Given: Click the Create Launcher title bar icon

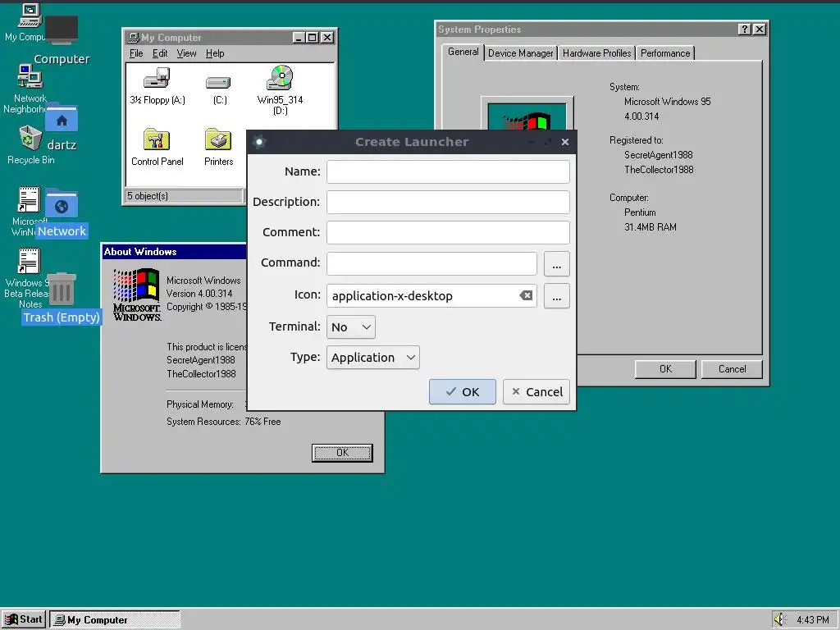Looking at the screenshot, I should [259, 142].
